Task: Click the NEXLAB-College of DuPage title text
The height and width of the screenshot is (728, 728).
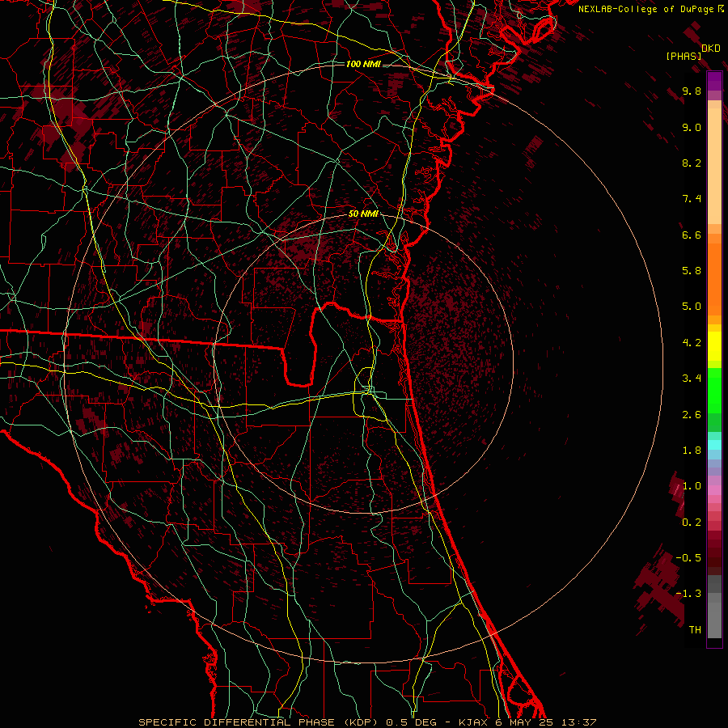Action: pyautogui.click(x=645, y=9)
